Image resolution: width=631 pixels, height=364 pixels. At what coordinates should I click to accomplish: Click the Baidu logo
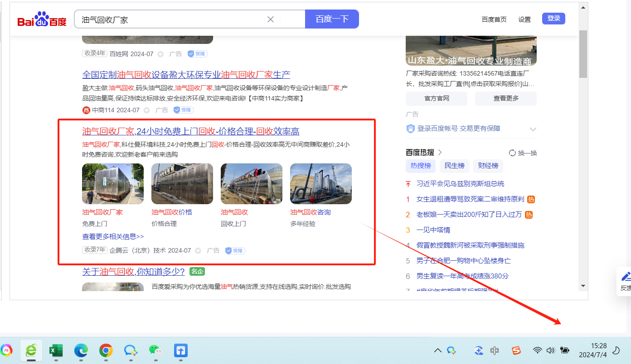pos(42,20)
